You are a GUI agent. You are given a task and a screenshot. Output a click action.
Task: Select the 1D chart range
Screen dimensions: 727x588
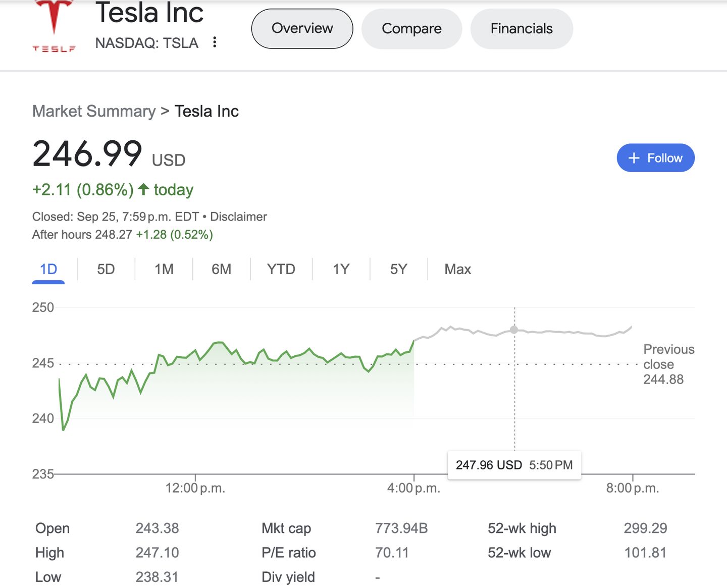[48, 270]
